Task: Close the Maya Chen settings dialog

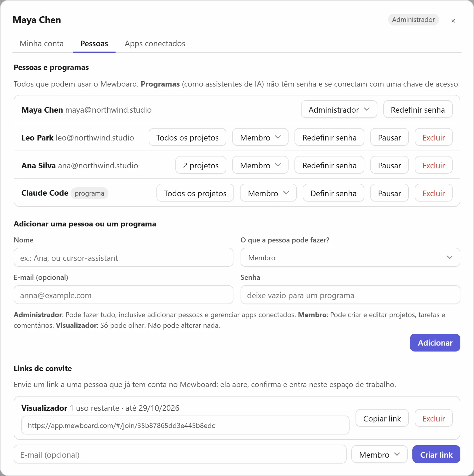Action: click(x=453, y=21)
